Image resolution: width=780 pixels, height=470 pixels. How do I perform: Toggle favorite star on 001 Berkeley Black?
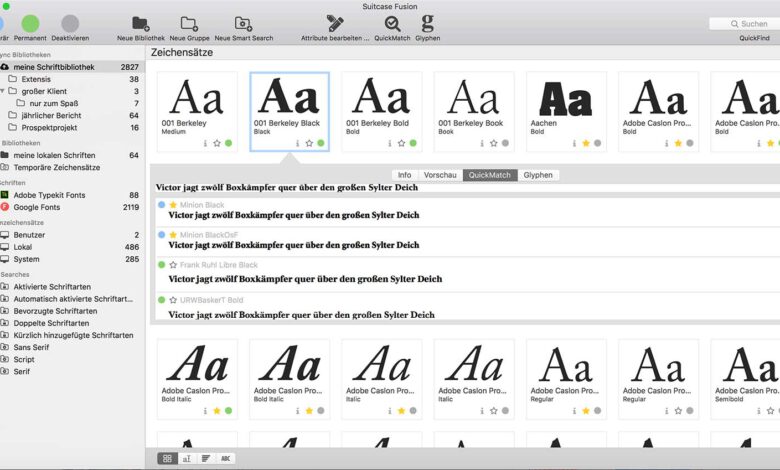[308, 143]
